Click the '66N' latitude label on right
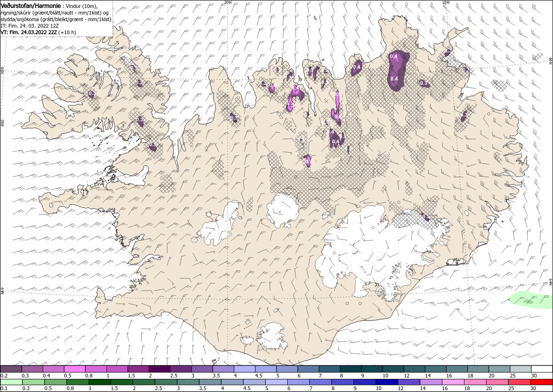Viewport: 553px width, 392px height. coord(551,61)
